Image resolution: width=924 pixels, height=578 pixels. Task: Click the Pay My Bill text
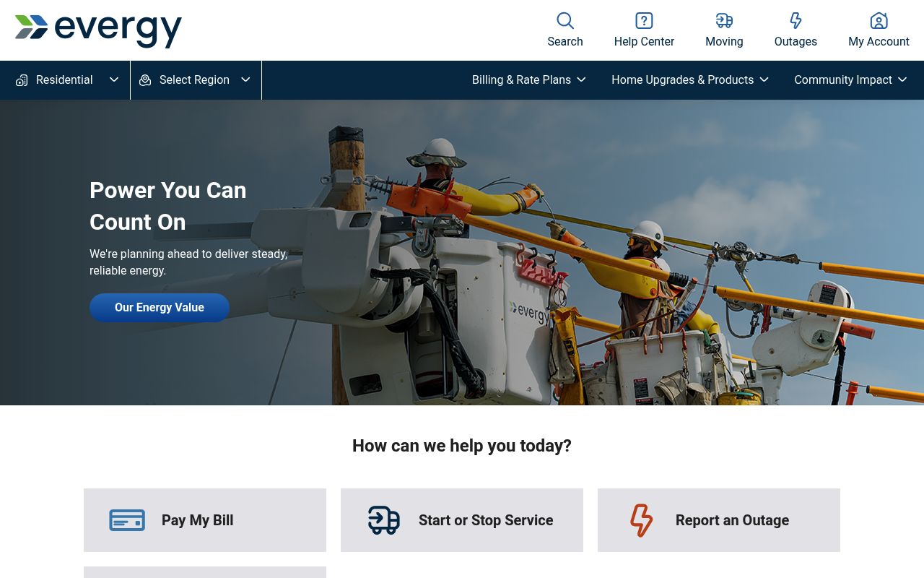198,520
